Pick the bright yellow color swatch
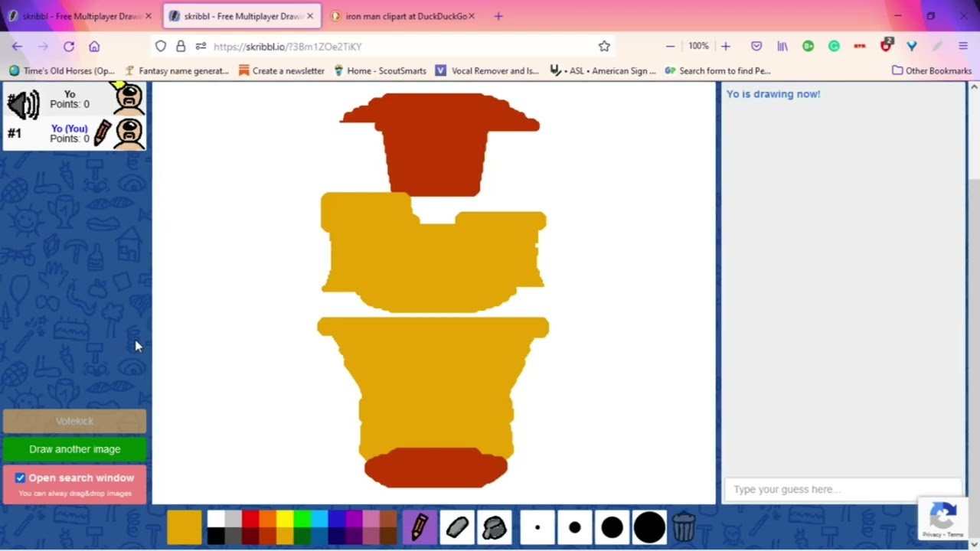Screen dimensions: 980x551 [285, 519]
